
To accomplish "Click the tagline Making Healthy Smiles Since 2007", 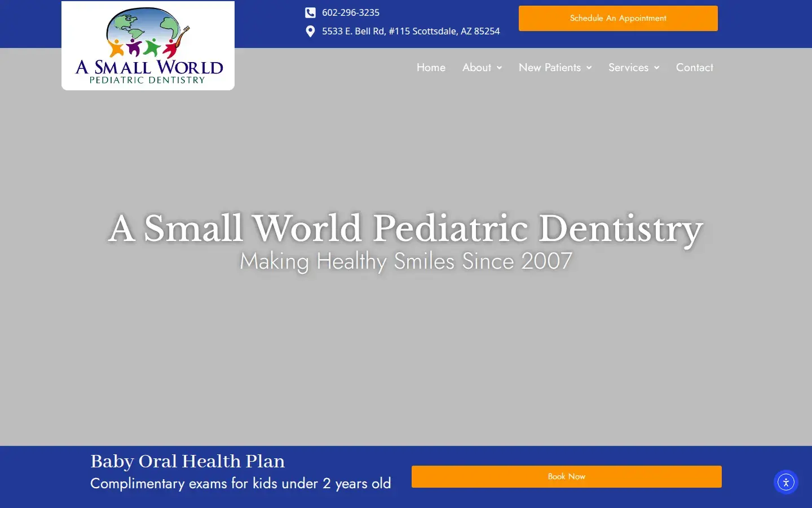I will click(x=406, y=261).
